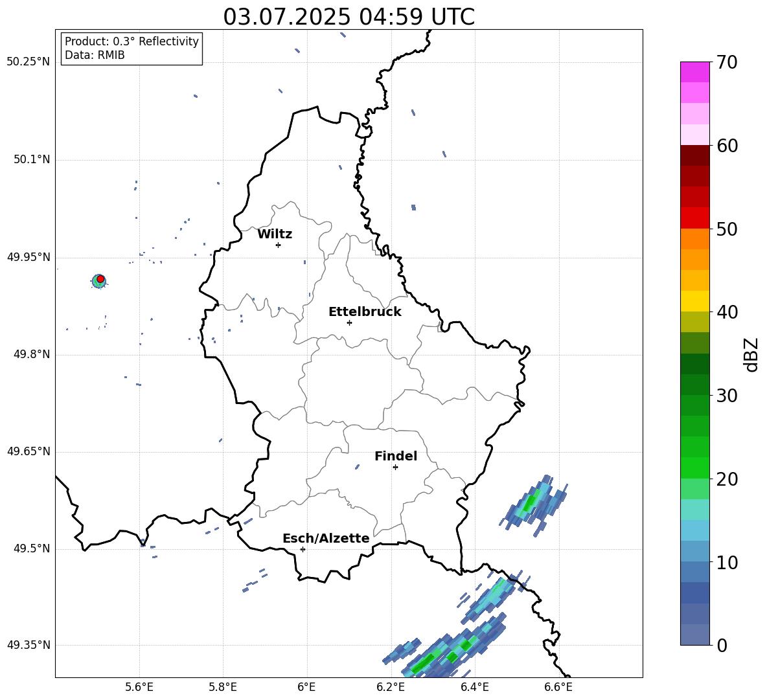
Task: Click the 49.65°N latitude label
Action: [x=29, y=451]
